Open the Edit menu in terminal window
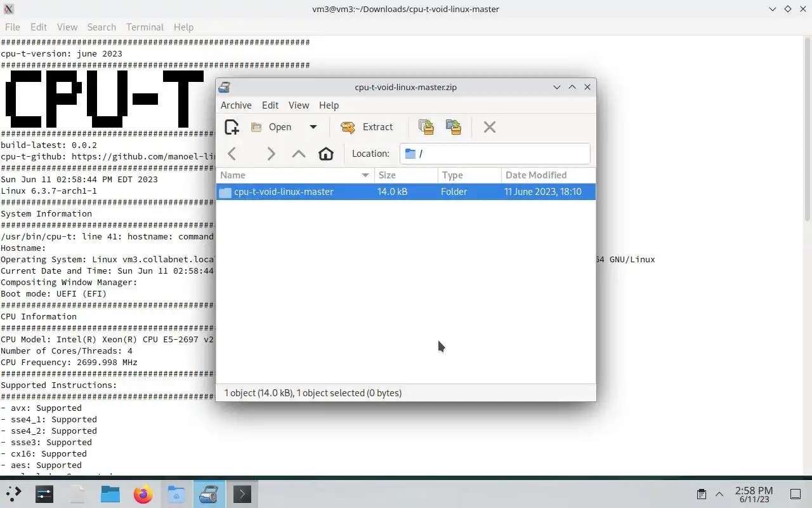The width and height of the screenshot is (812, 508). (x=39, y=27)
